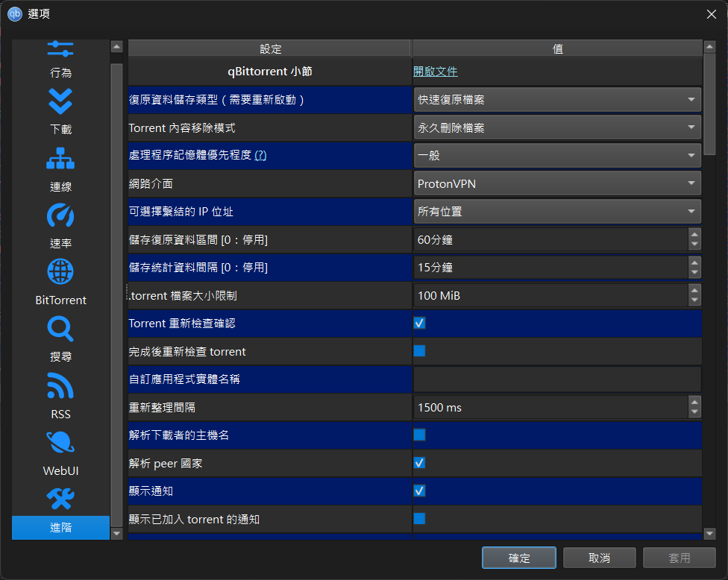Confirm settings with 確定 button
The height and width of the screenshot is (580, 728).
coord(518,558)
